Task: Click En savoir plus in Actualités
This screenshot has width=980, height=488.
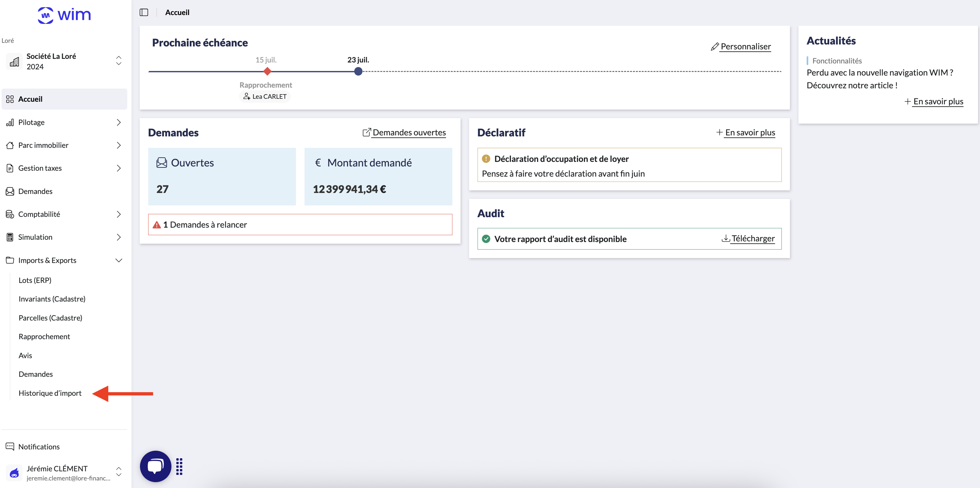Action: [938, 101]
